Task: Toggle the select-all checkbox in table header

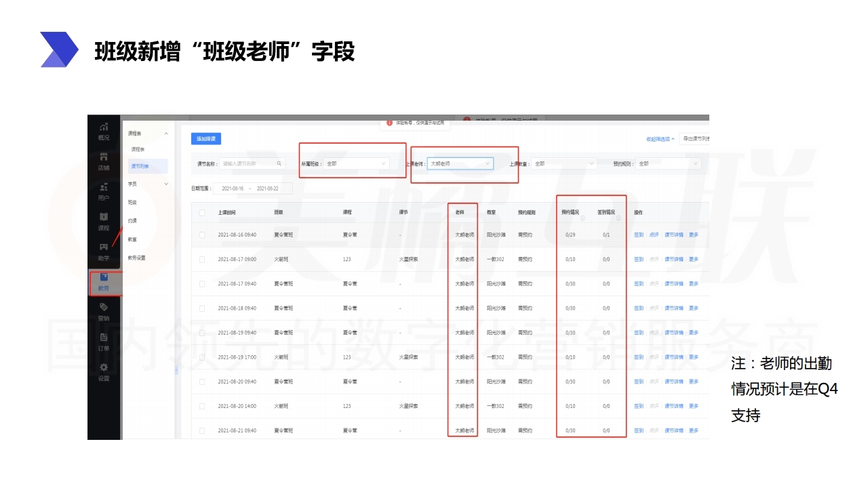Action: click(202, 213)
